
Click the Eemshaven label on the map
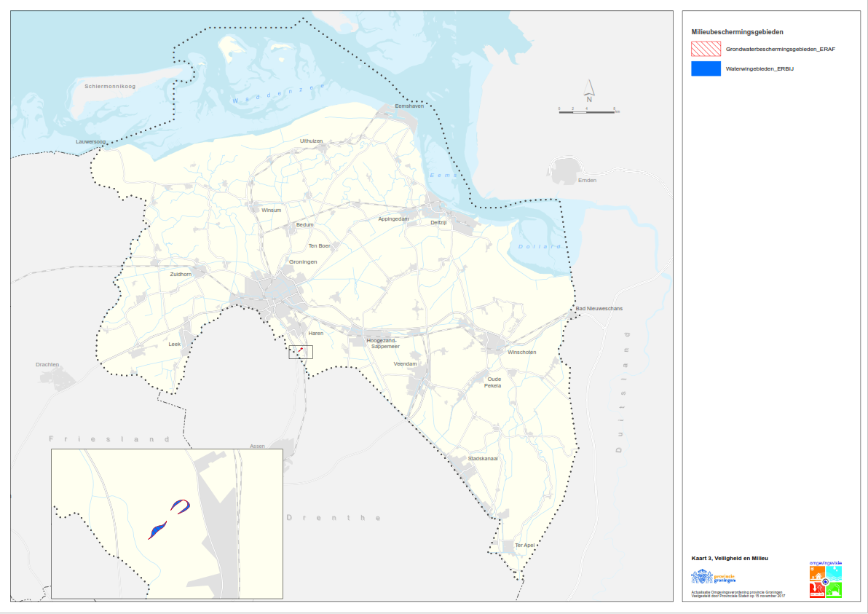(x=409, y=106)
